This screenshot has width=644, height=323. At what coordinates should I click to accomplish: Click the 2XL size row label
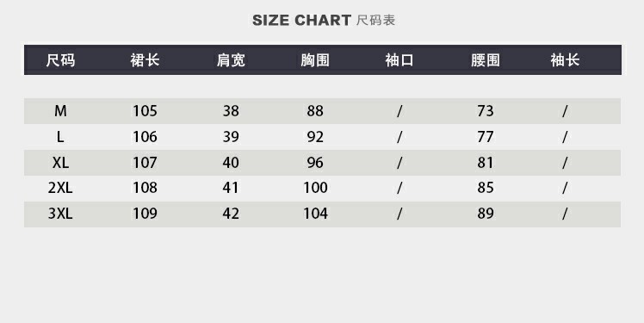[x=60, y=188]
